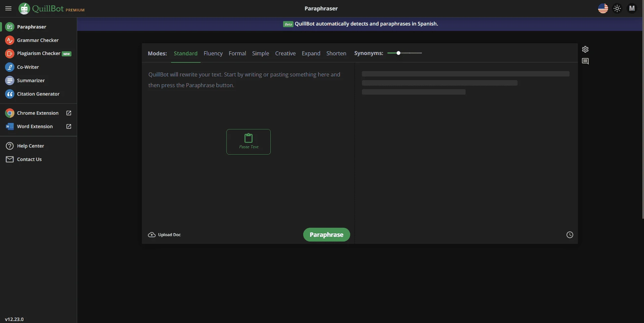
Task: Click the Help Center question icon
Action: point(10,146)
